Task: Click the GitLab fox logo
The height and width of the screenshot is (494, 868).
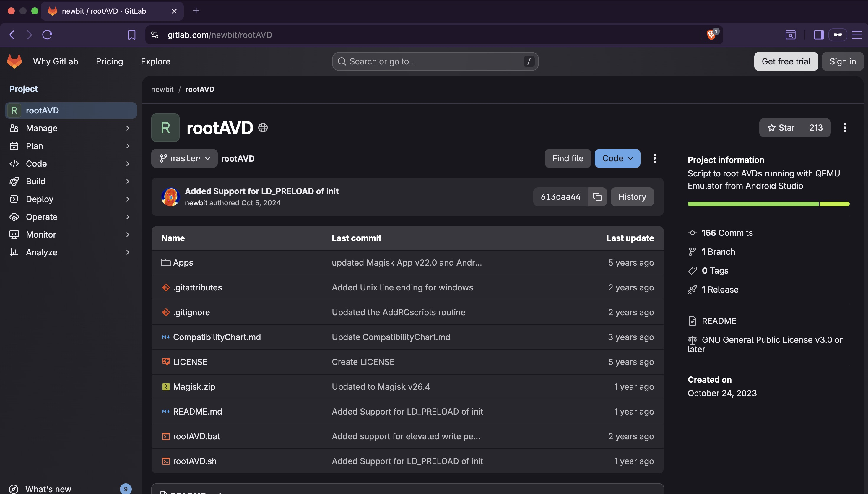Action: coord(14,61)
